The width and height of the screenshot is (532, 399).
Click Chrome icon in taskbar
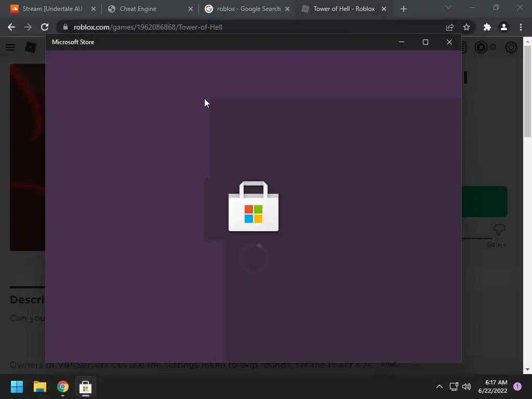pyautogui.click(x=63, y=387)
